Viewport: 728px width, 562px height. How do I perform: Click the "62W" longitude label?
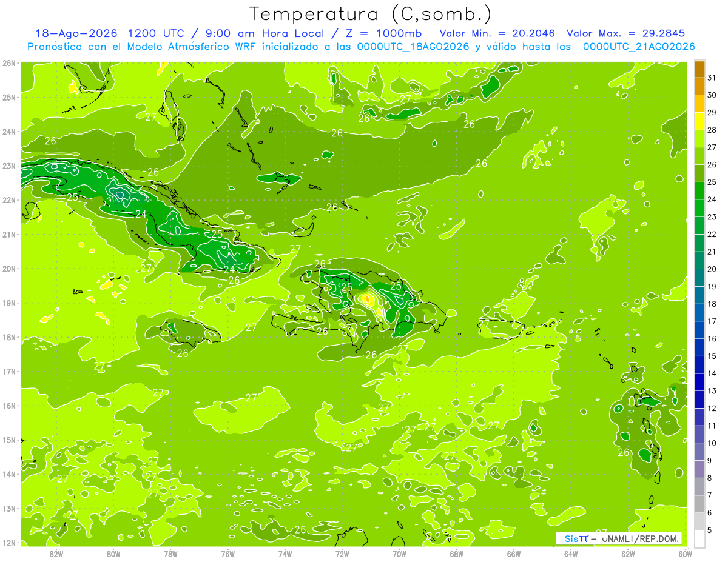pos(628,554)
